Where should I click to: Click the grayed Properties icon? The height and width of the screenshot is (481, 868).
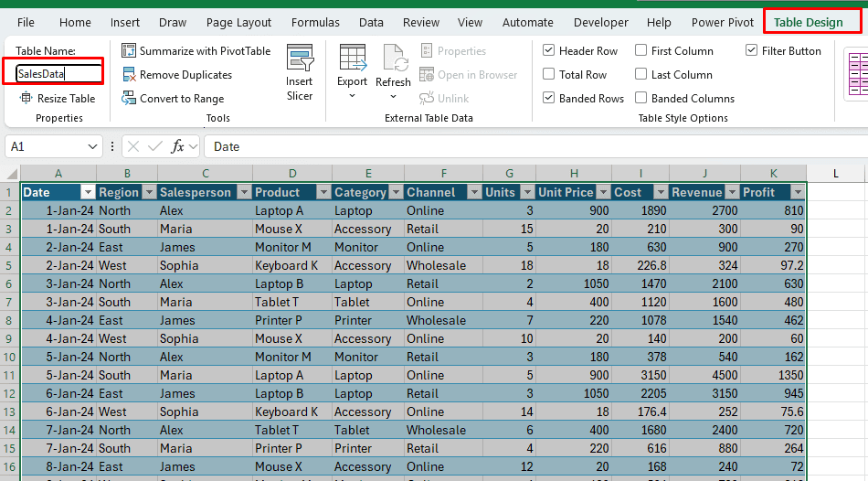pyautogui.click(x=427, y=51)
